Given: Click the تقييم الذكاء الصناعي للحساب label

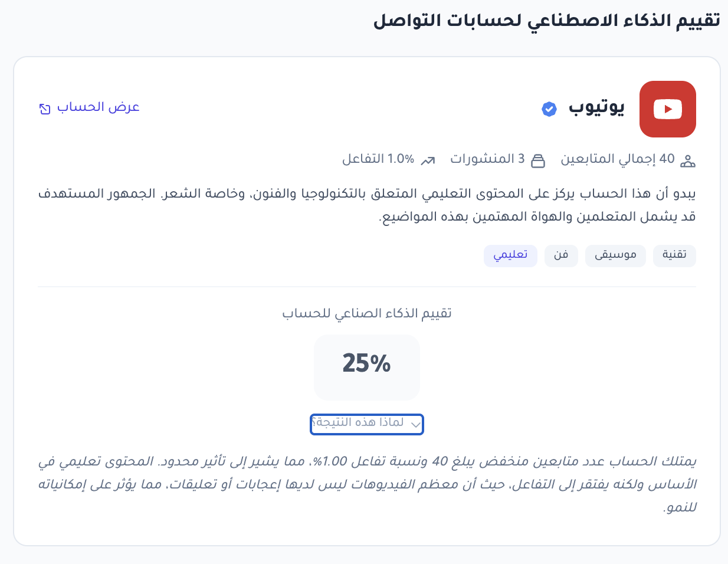Looking at the screenshot, I should pos(367,313).
